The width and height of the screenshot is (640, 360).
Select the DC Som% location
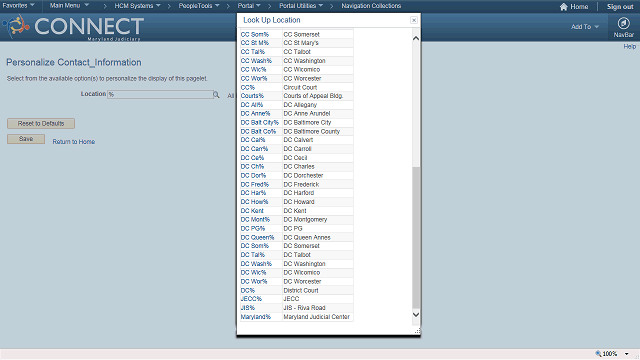pos(255,246)
